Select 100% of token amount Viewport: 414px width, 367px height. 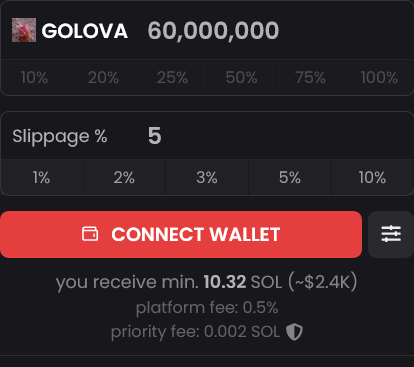pos(379,78)
